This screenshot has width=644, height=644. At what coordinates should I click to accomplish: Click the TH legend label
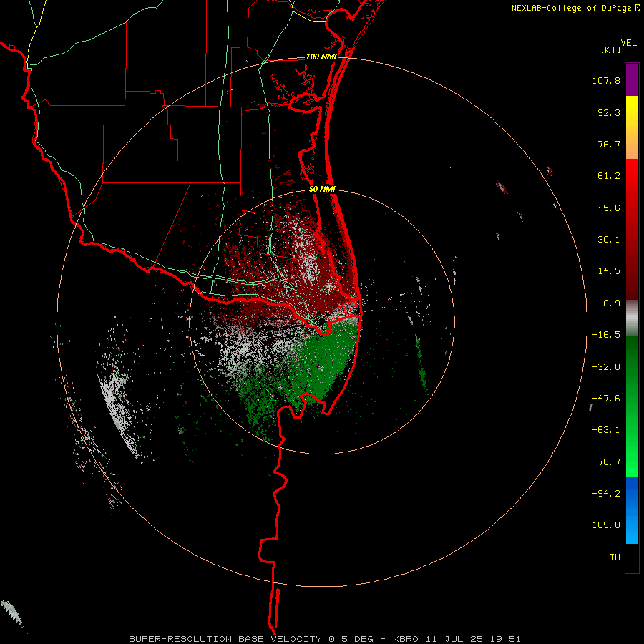pos(615,557)
